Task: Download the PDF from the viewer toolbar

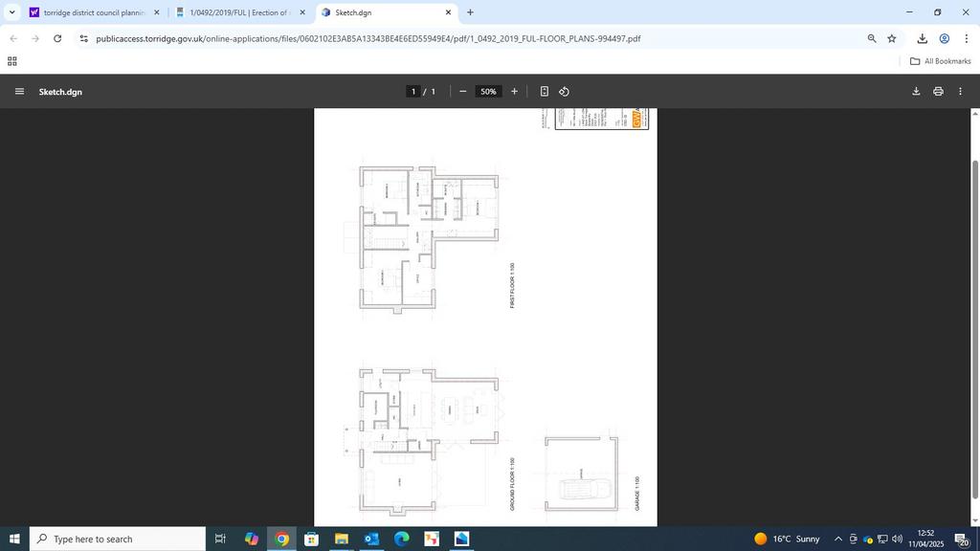Action: coord(916,91)
